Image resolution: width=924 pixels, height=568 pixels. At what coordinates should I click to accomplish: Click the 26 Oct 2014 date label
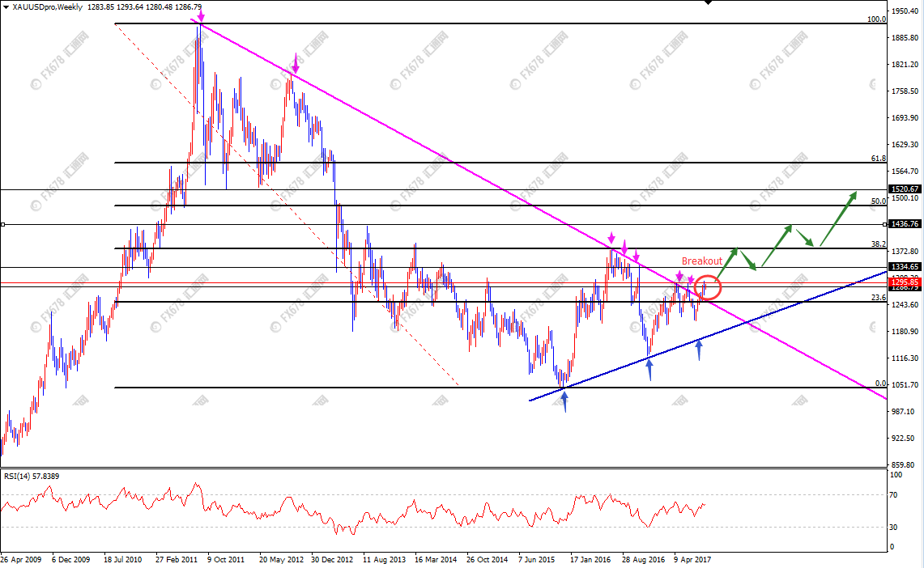pyautogui.click(x=488, y=560)
